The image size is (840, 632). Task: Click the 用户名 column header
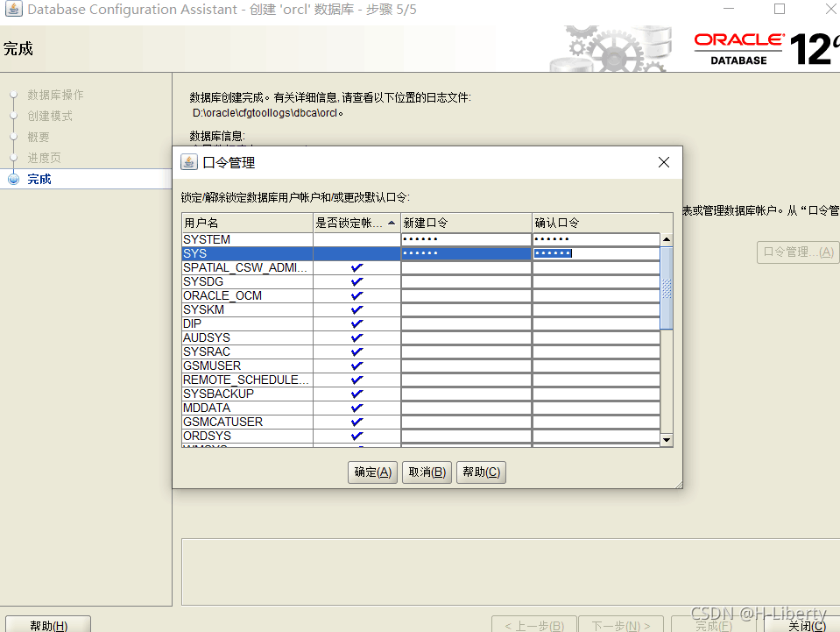click(248, 223)
